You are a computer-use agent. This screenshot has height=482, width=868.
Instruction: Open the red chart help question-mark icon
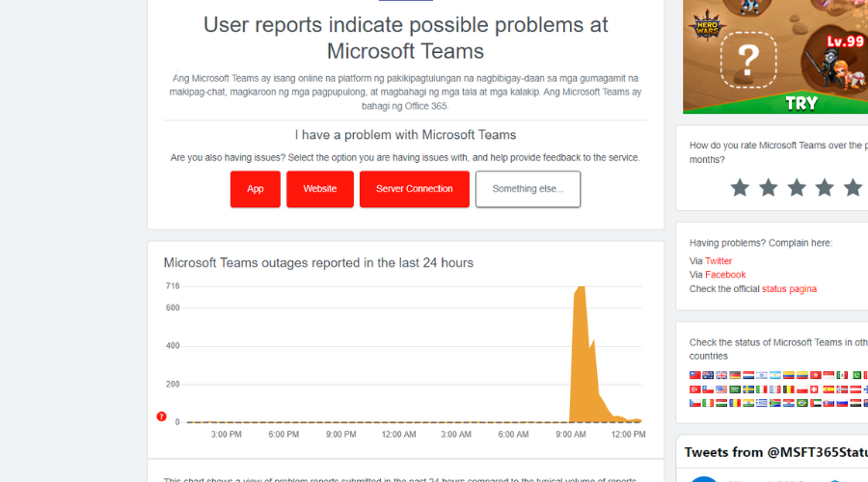[x=161, y=416]
